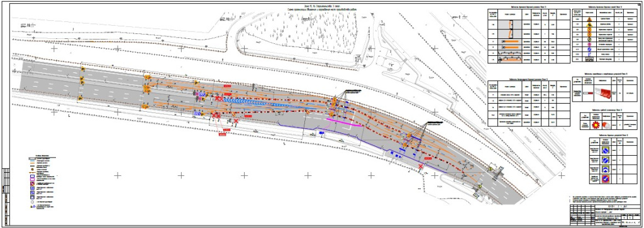
Task: Select the red-and-white water barrier picture
Action: click(604, 93)
